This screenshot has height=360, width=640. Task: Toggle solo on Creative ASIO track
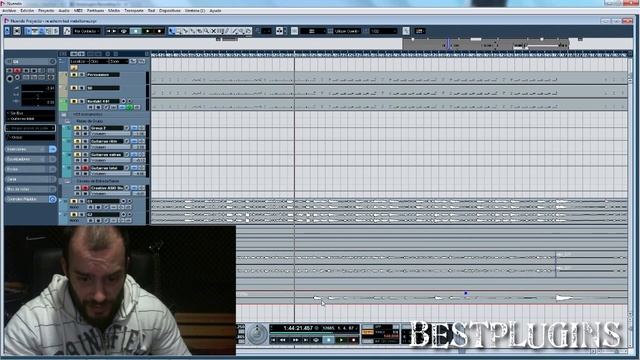point(85,188)
